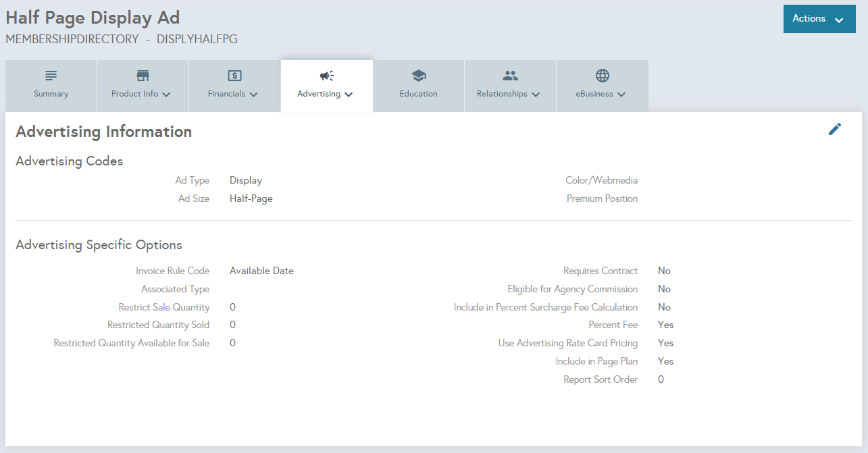Expand the Product Info chevron

[x=166, y=95]
